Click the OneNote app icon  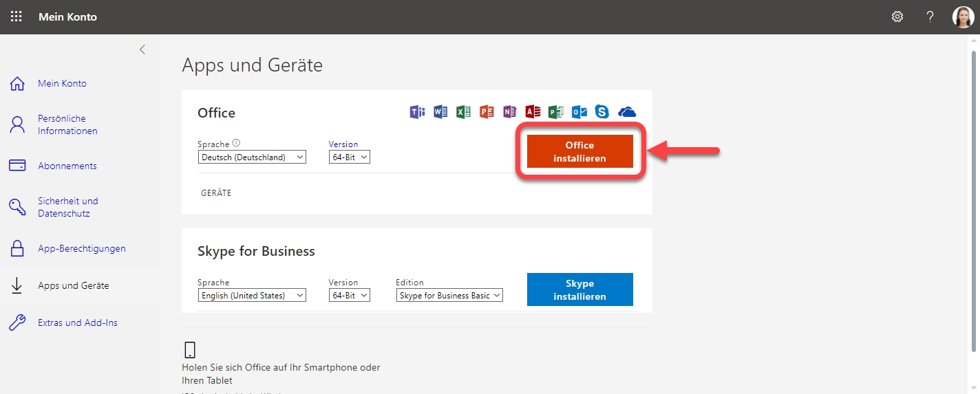(x=509, y=112)
